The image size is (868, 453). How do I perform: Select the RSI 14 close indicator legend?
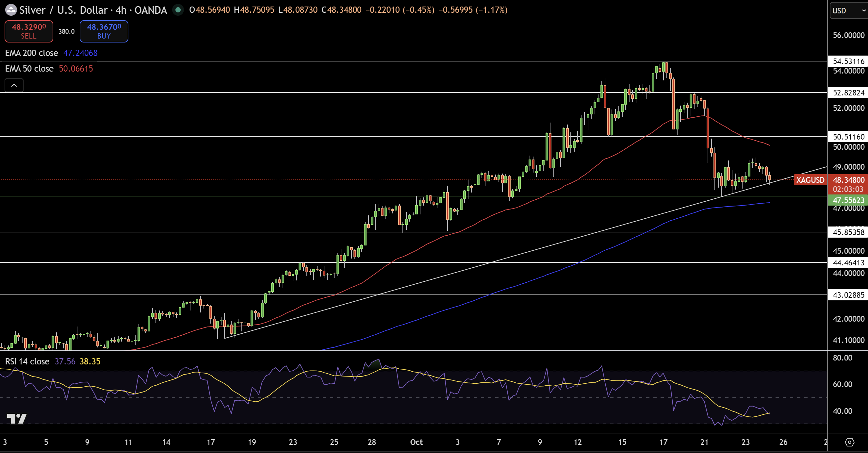[27, 361]
